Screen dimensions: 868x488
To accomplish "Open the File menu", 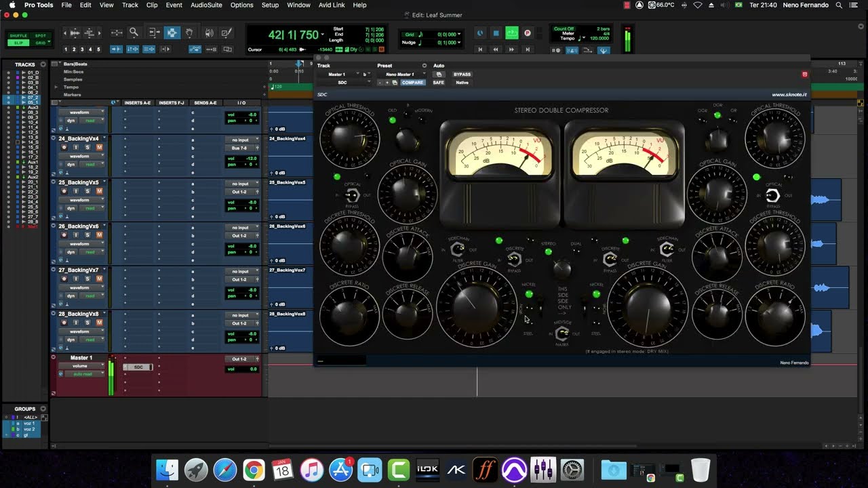I will (66, 5).
